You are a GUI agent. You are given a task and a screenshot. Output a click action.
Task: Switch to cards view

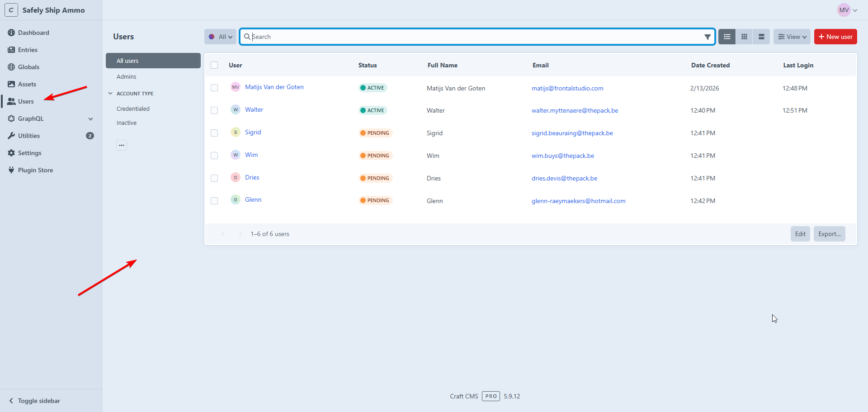[x=761, y=37]
